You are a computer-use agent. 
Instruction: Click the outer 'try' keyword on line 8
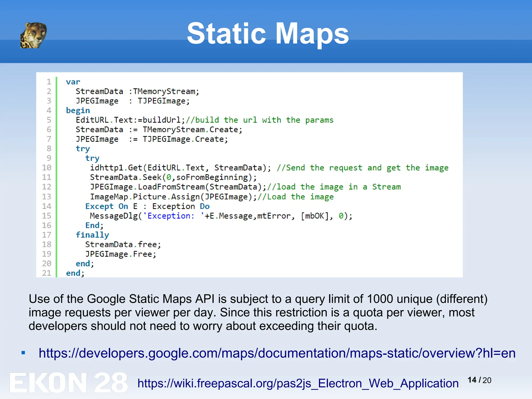point(83,149)
